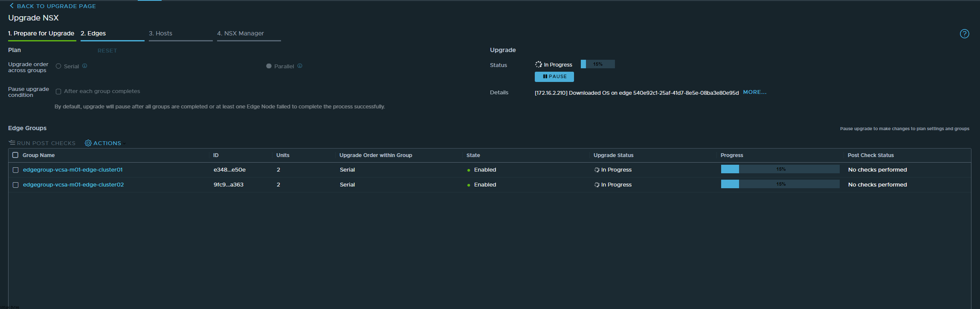Select the Parallel upgrade order radio
The height and width of the screenshot is (309, 980).
(269, 66)
